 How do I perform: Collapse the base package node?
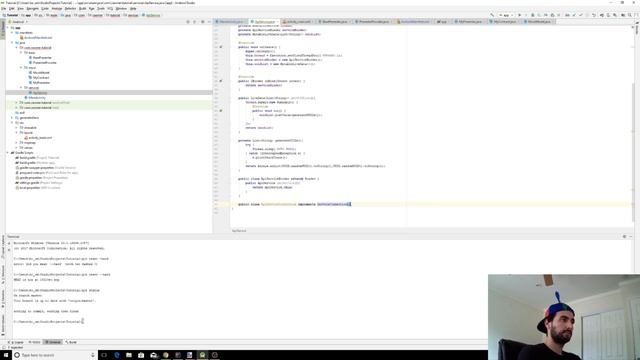21,53
